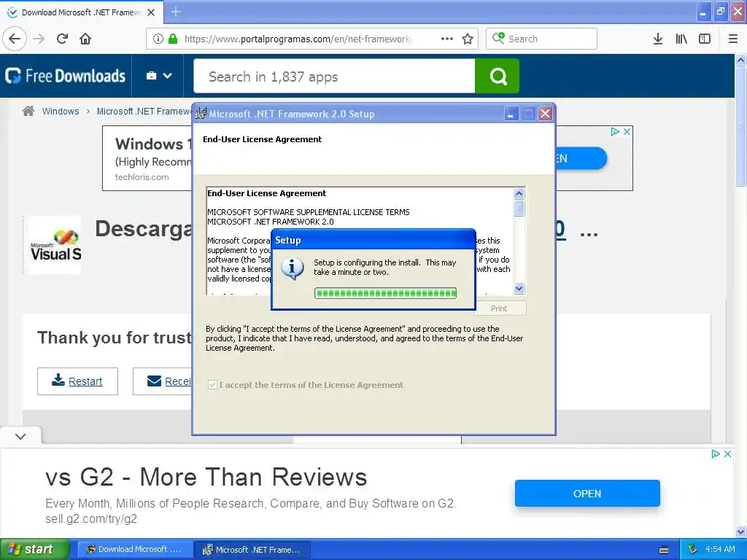Click the license text scrollbar thumb

point(519,208)
